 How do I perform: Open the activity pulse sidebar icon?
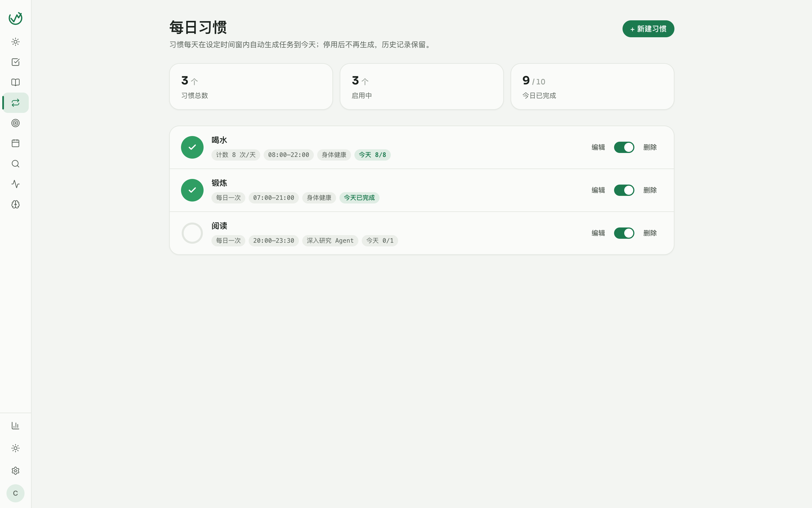coord(16,184)
